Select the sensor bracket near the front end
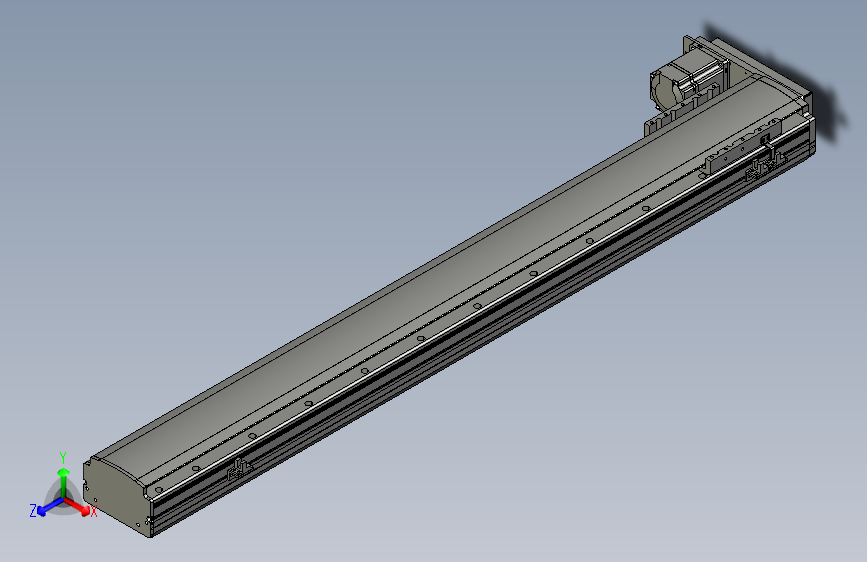Image resolution: width=867 pixels, height=562 pixels. click(238, 468)
